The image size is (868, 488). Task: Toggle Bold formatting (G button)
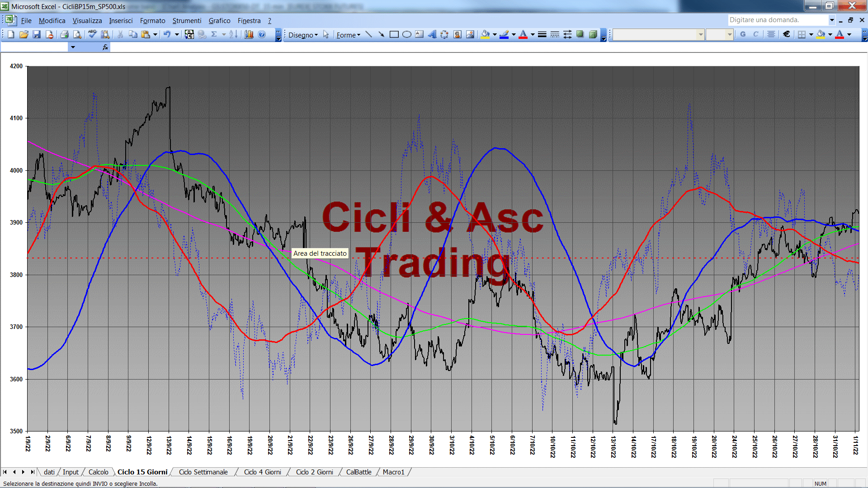pos(743,35)
